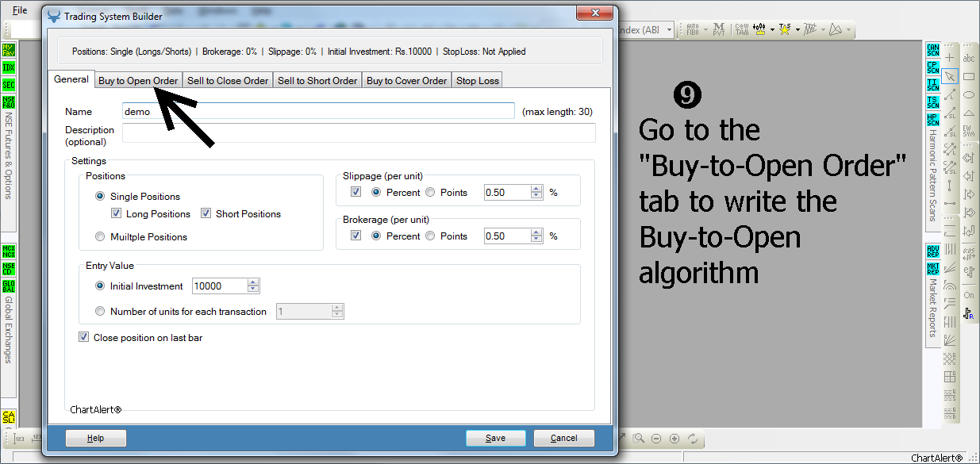
Task: Choose Percent for Brokerage
Action: click(377, 236)
